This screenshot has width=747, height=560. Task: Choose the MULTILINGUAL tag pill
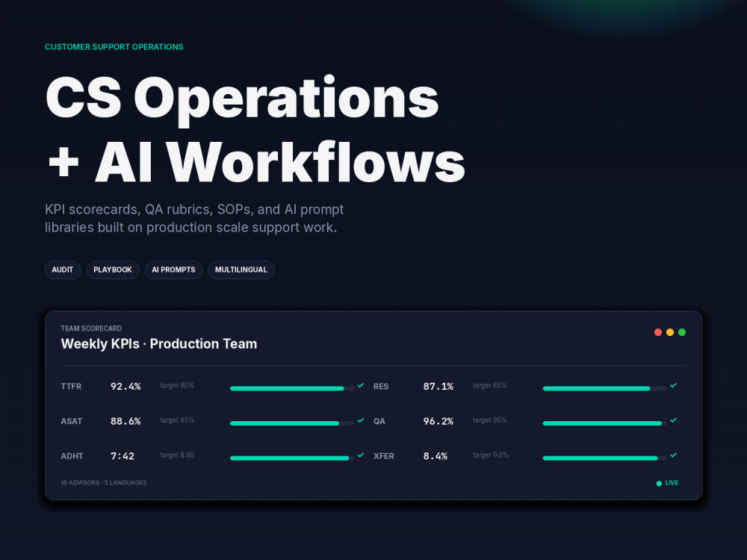(x=241, y=270)
